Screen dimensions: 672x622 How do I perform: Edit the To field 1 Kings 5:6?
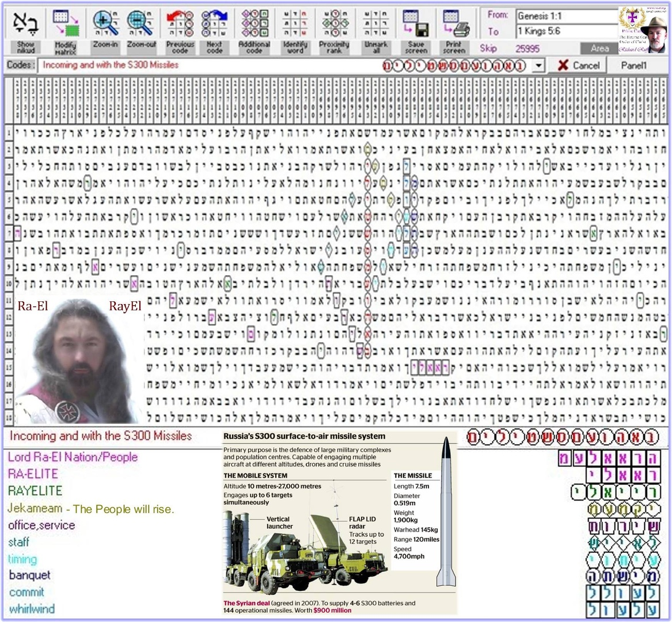coord(567,31)
